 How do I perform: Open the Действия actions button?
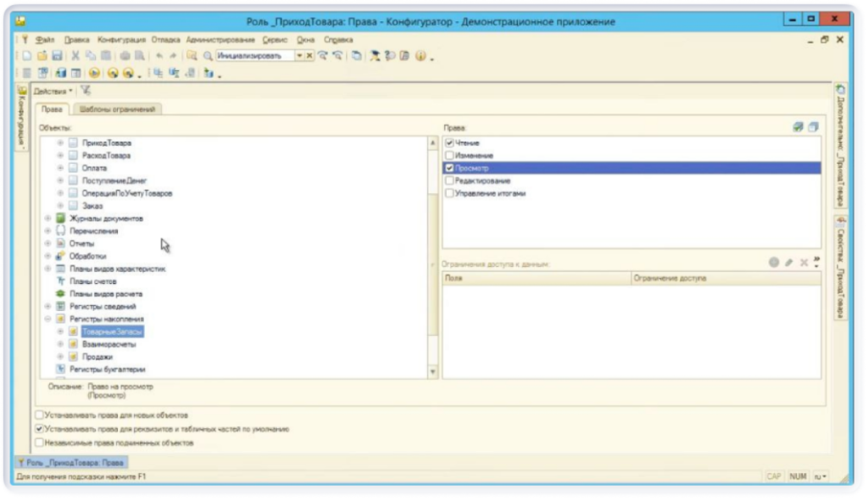tap(53, 91)
